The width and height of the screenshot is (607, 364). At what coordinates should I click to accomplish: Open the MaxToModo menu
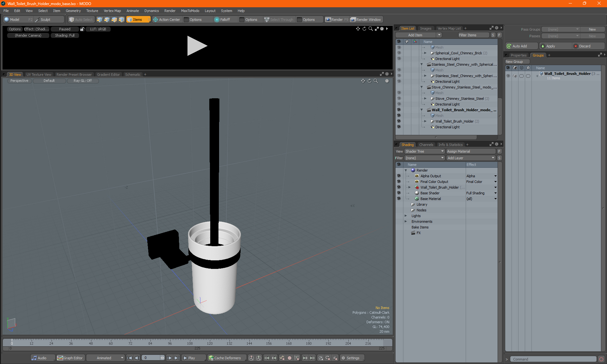190,11
